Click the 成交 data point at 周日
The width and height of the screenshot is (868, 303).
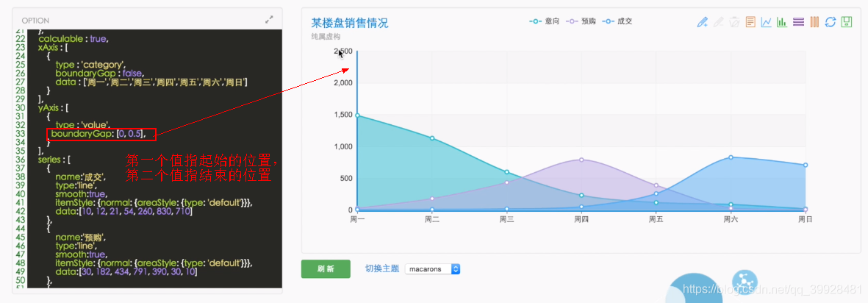point(806,165)
